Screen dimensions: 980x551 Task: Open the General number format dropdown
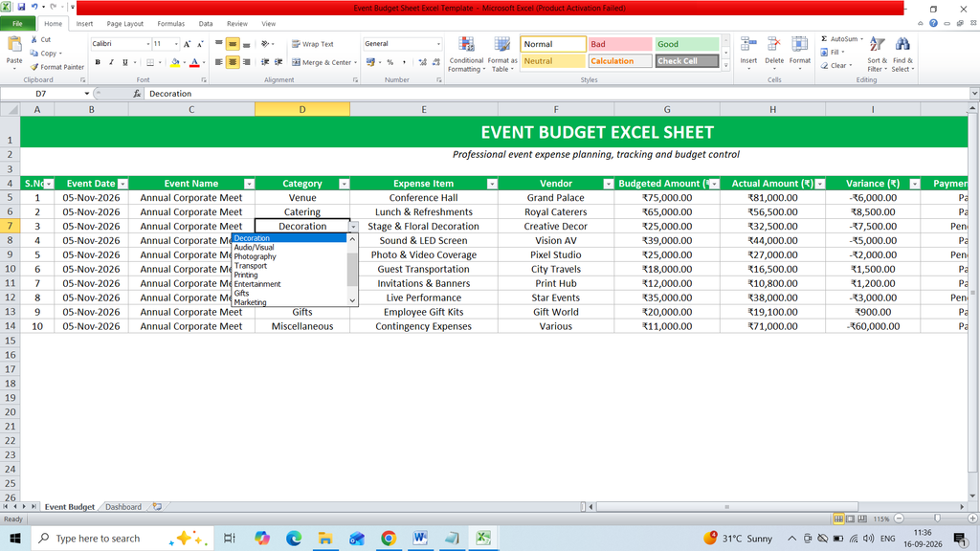[x=438, y=44]
